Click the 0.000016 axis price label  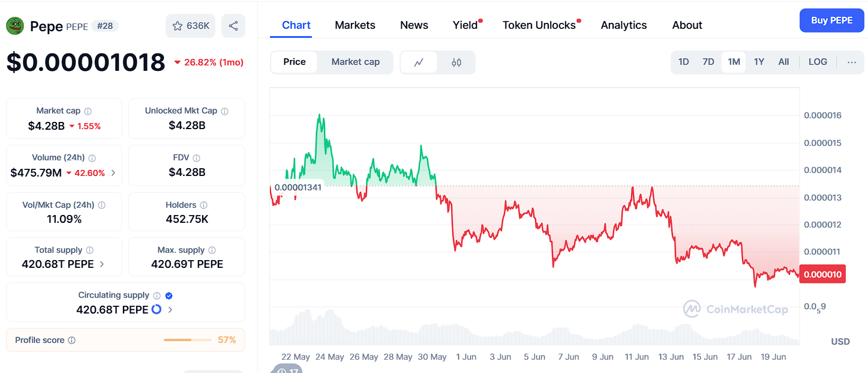(822, 115)
